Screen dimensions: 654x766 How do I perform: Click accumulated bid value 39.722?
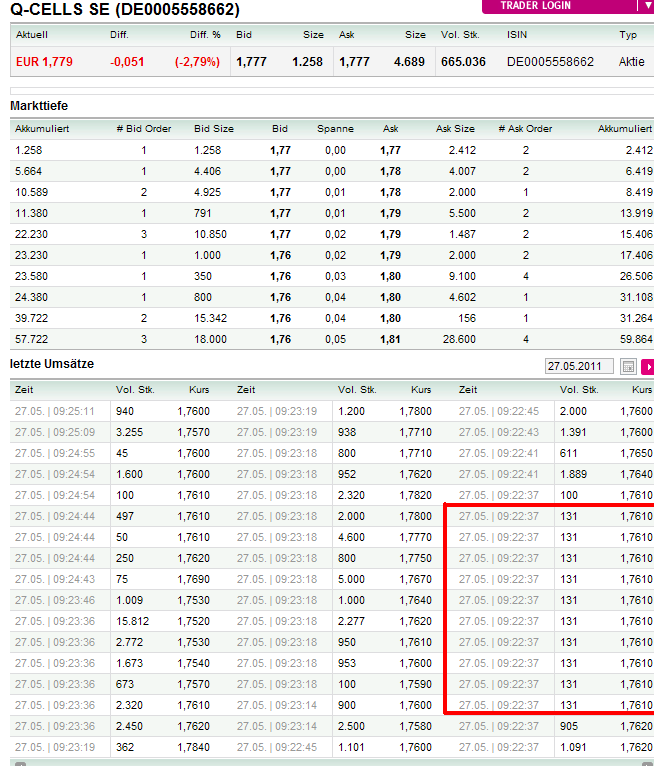[x=31, y=319]
